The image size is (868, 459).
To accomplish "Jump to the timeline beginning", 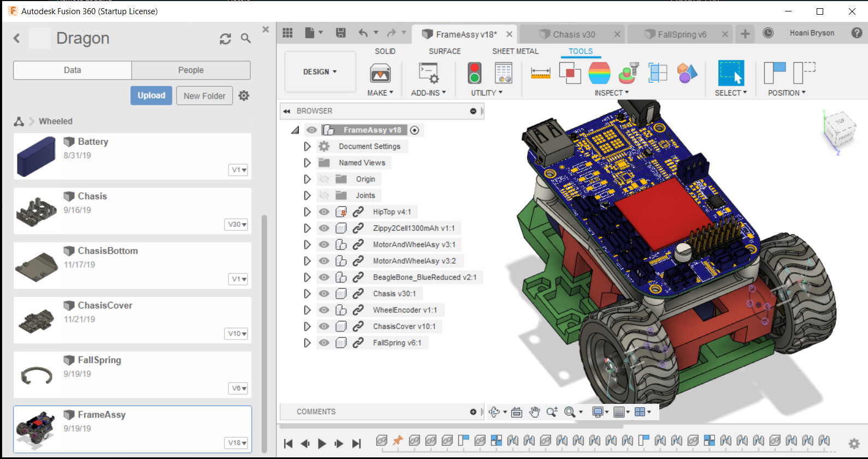I will point(288,444).
